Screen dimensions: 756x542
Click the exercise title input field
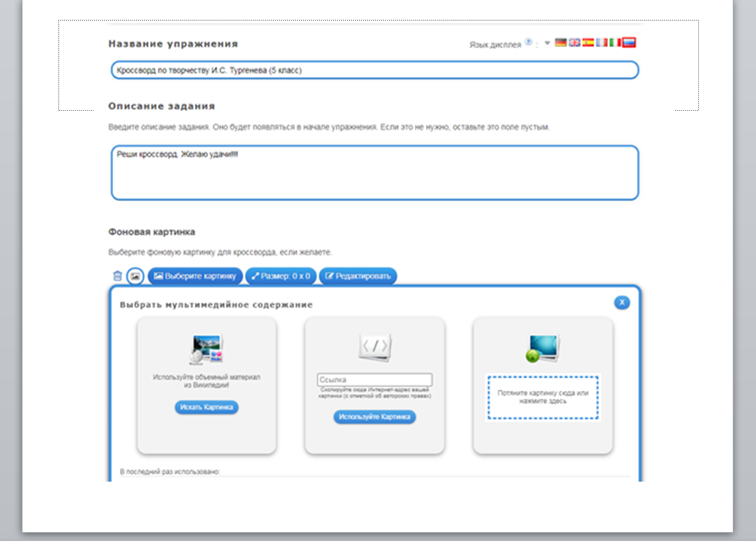(374, 70)
